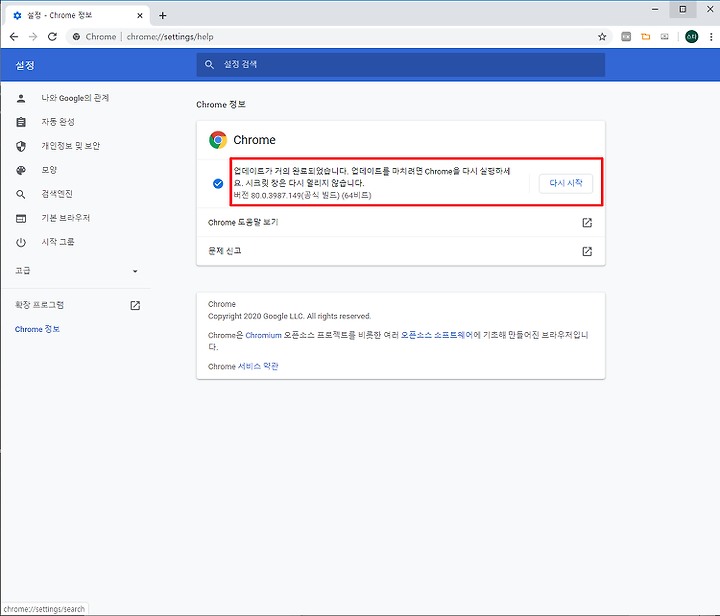Image resolution: width=720 pixels, height=616 pixels.
Task: Select 기본 브라우저 in the sidebar
Action: pos(66,218)
